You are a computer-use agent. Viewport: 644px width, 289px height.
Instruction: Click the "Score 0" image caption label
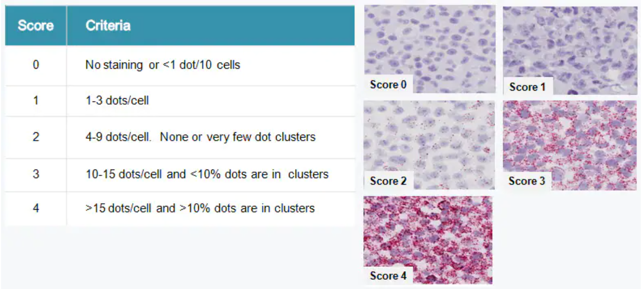(388, 84)
